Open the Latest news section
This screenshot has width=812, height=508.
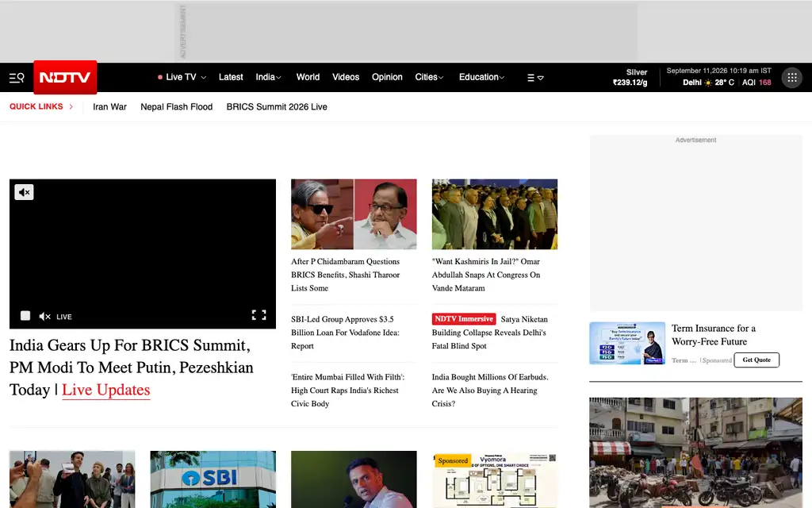tap(231, 77)
